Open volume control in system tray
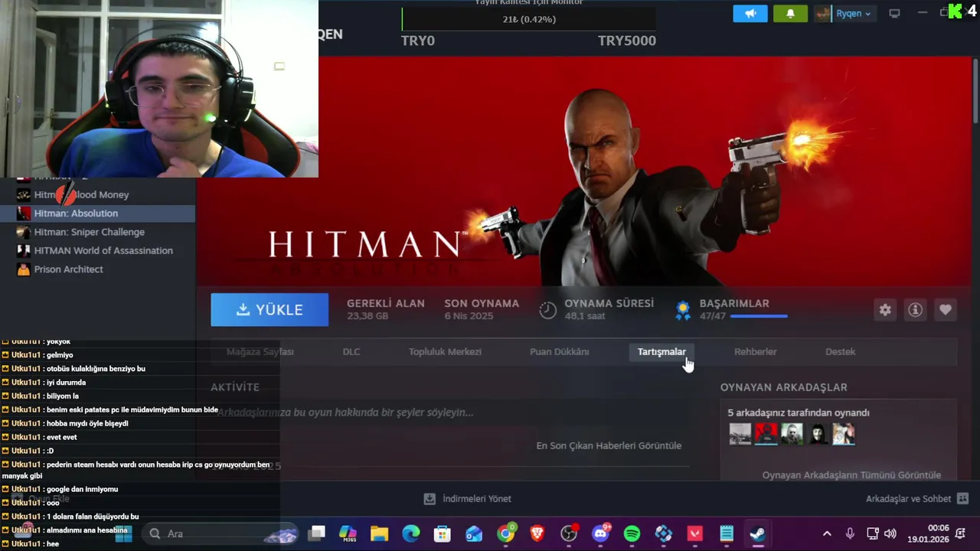 [x=890, y=533]
